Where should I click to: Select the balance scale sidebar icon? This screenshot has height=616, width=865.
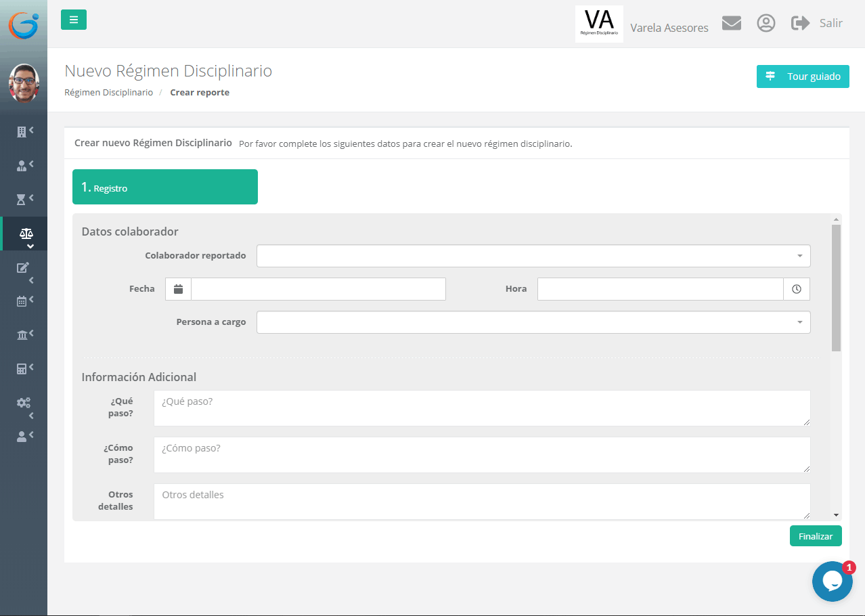(26, 234)
